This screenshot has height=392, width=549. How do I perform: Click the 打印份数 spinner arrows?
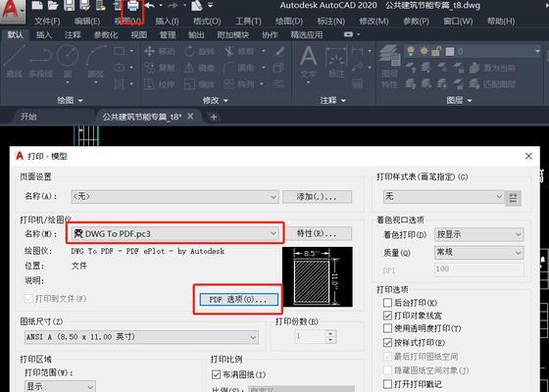330,336
